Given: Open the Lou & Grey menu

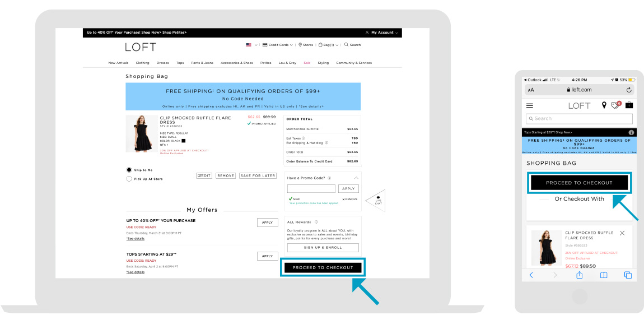Looking at the screenshot, I should click(x=287, y=63).
